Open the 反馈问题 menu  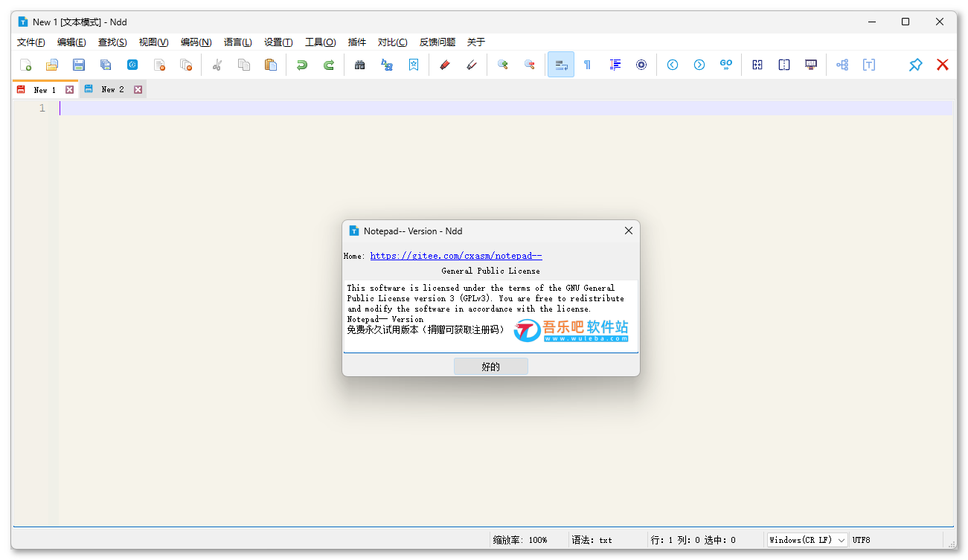click(x=437, y=42)
